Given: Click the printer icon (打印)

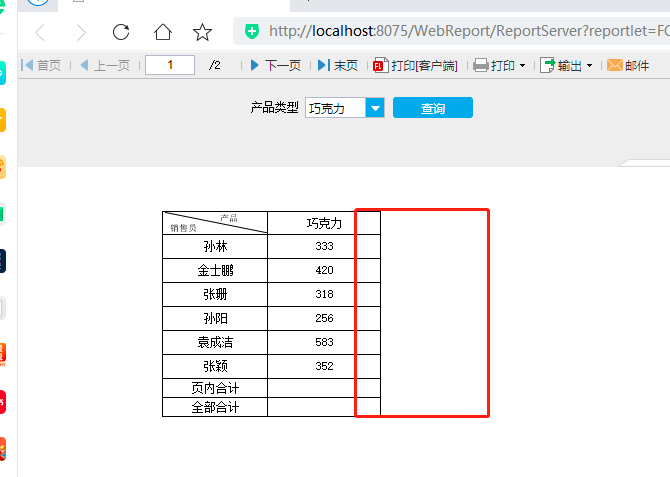Looking at the screenshot, I should click(x=481, y=65).
